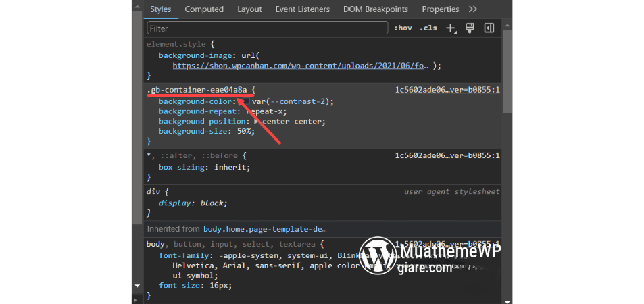Switch to the Computed tab

pos(204,9)
